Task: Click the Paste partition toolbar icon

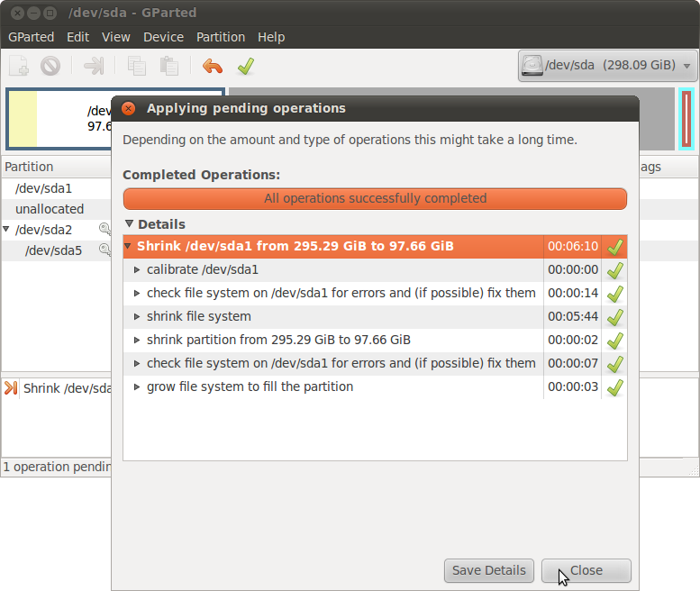Action: [x=169, y=67]
